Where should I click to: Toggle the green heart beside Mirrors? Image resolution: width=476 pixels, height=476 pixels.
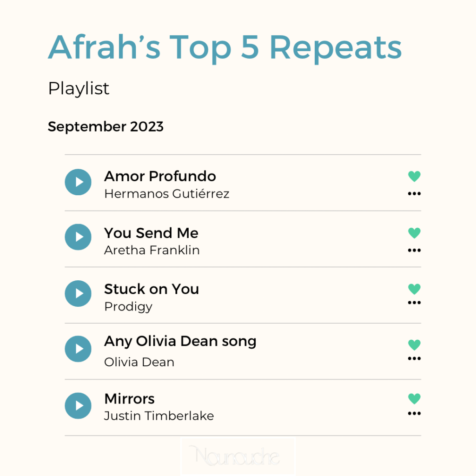(414, 398)
